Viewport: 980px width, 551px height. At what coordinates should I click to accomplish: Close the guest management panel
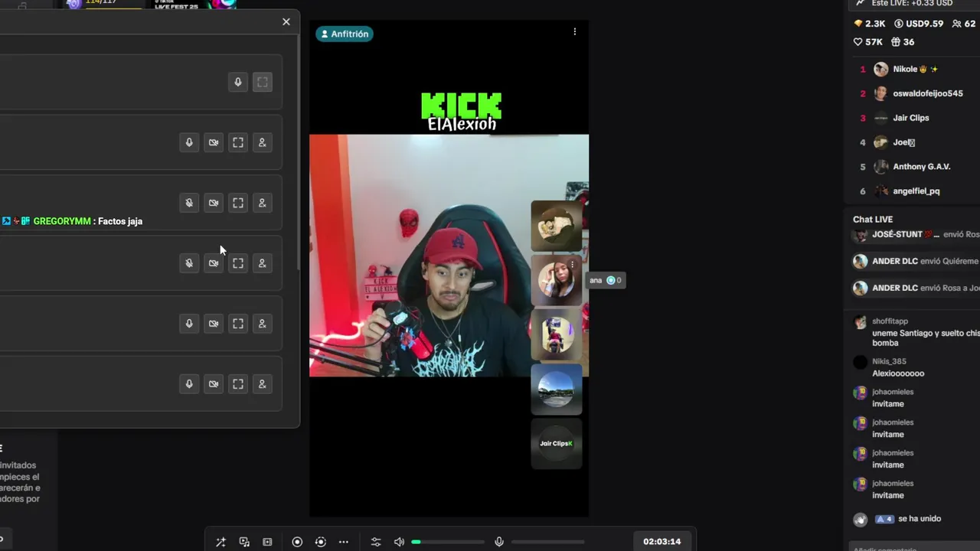(x=286, y=22)
